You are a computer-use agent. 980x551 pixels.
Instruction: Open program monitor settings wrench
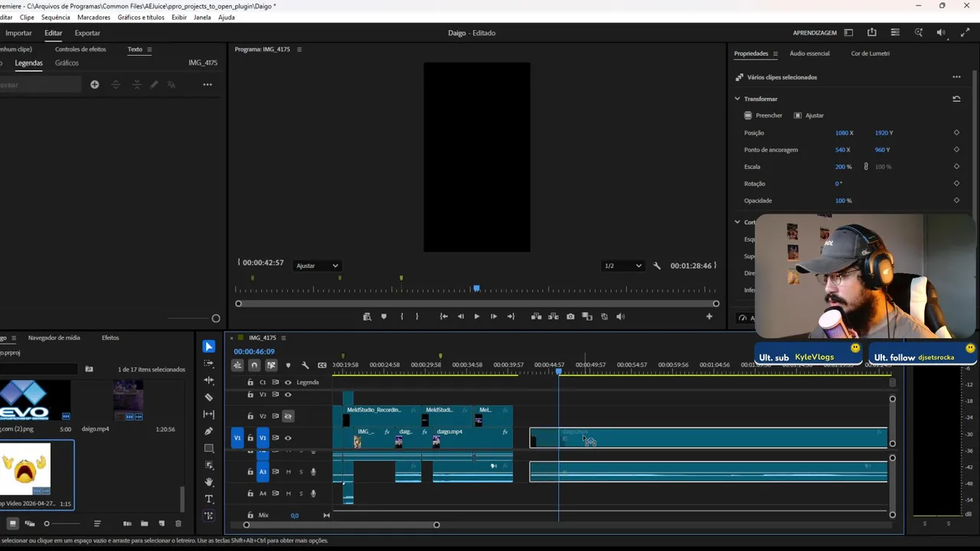[x=657, y=266]
